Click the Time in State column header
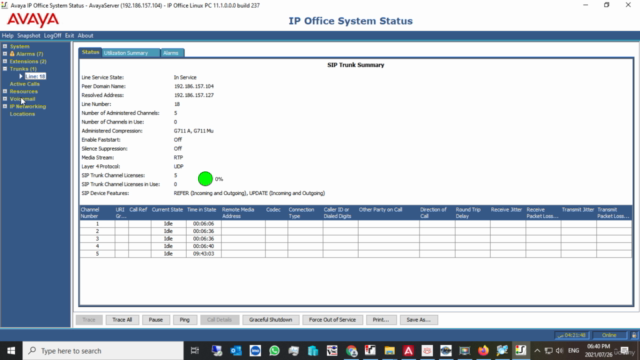 [x=203, y=213]
